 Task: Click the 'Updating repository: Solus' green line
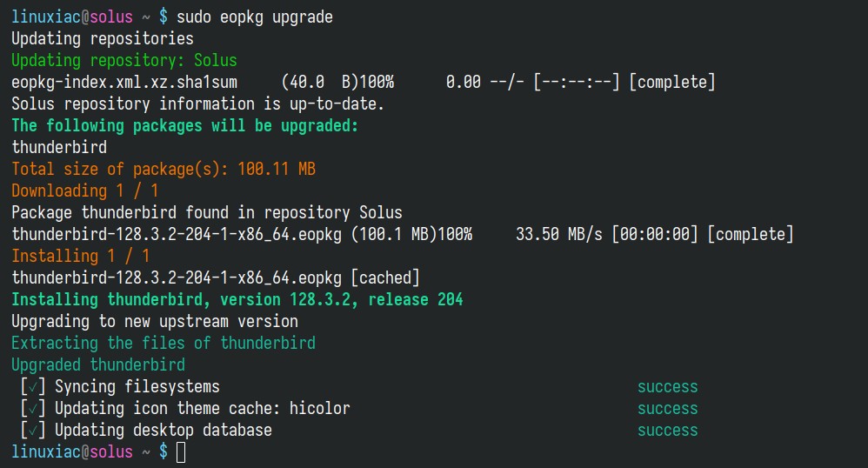point(124,60)
